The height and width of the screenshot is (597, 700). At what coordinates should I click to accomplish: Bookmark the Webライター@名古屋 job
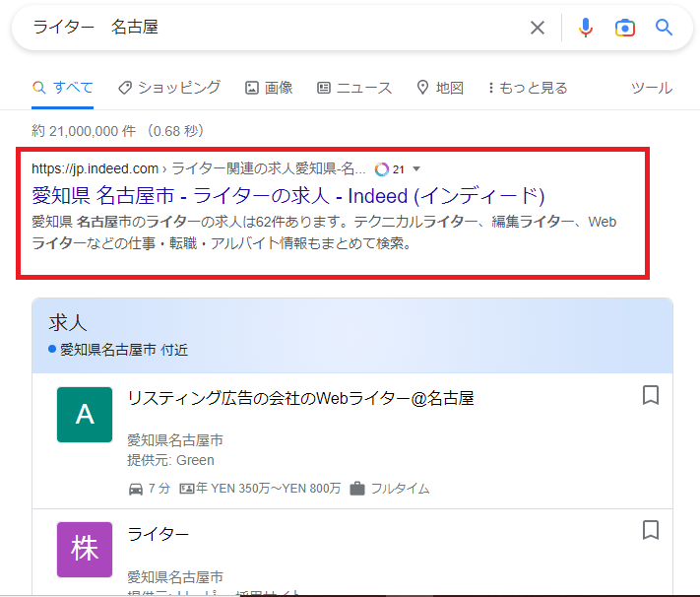pyautogui.click(x=651, y=395)
